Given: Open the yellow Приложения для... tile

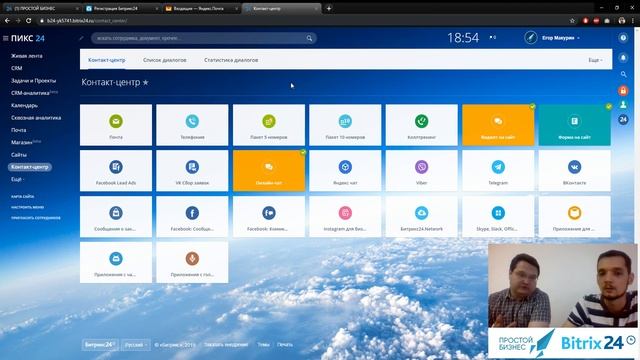Looking at the screenshot, I should (x=575, y=217).
